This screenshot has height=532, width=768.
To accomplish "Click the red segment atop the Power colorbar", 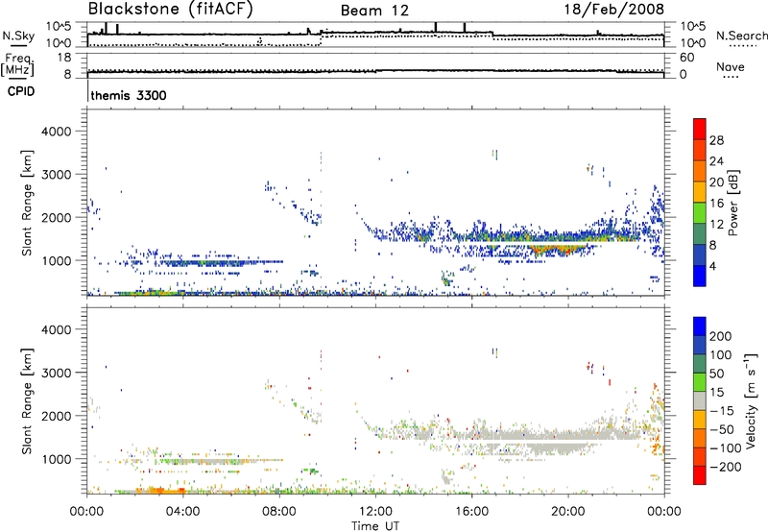I will coord(700,129).
